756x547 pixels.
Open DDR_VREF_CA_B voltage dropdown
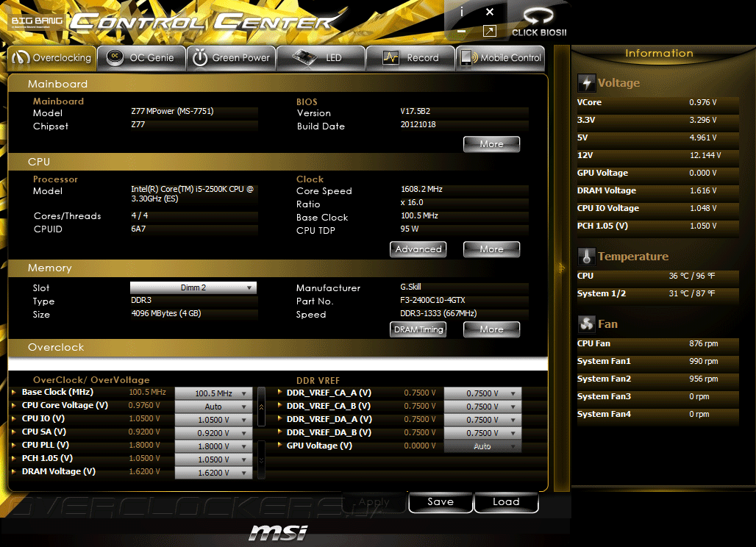pos(482,407)
